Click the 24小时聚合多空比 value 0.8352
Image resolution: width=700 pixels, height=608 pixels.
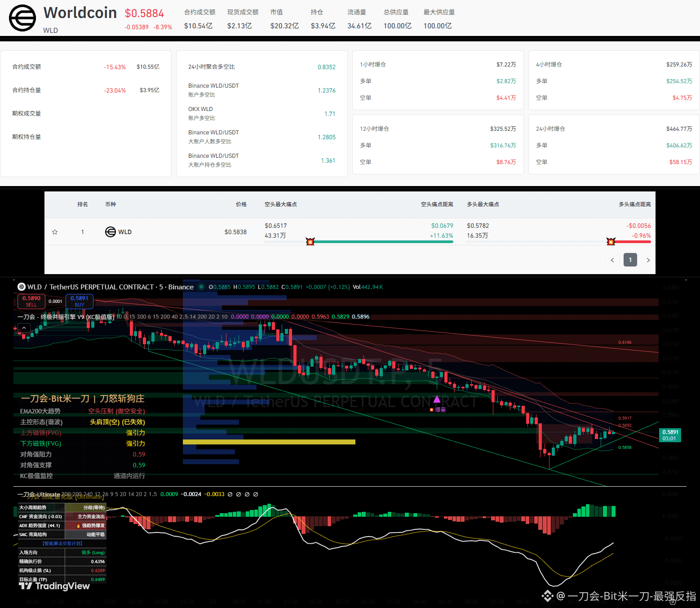click(327, 67)
